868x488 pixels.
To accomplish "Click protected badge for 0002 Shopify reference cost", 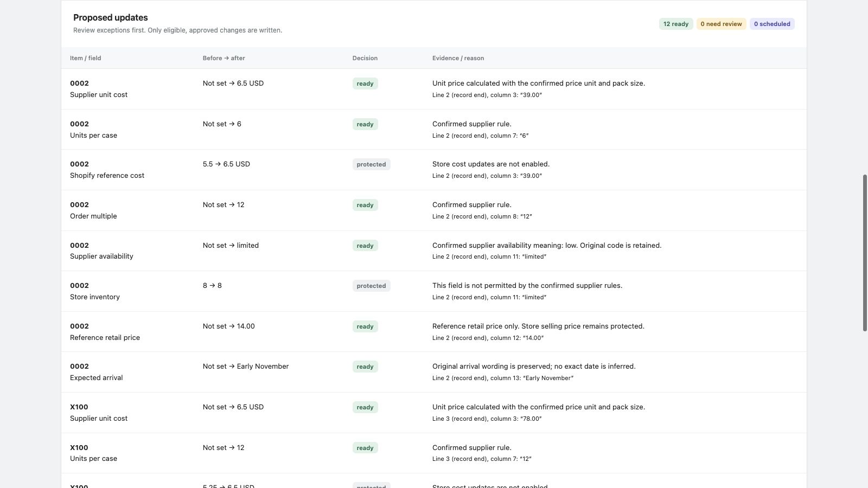I will coord(371,164).
